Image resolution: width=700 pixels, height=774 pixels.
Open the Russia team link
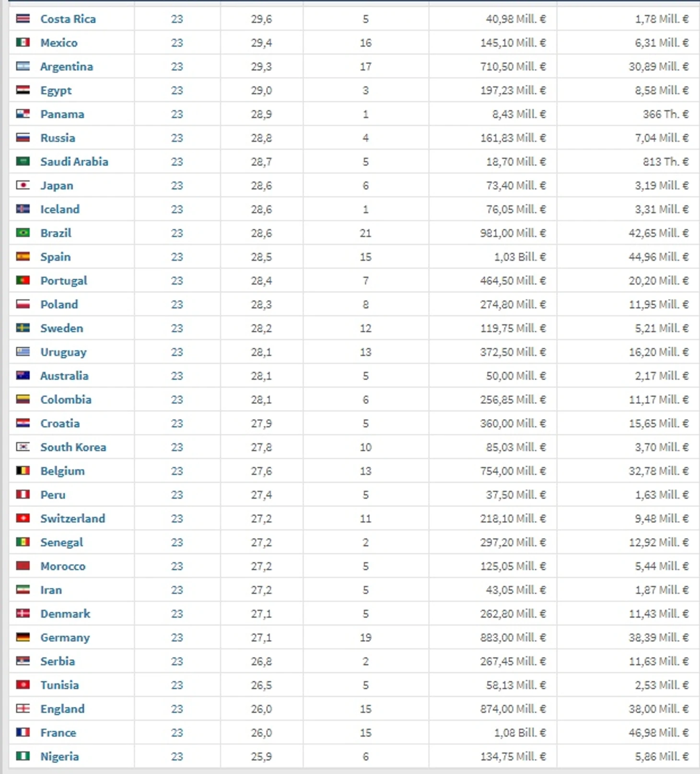(58, 138)
